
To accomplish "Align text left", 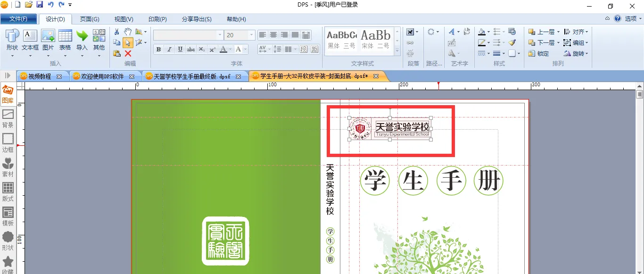I will 263,35.
